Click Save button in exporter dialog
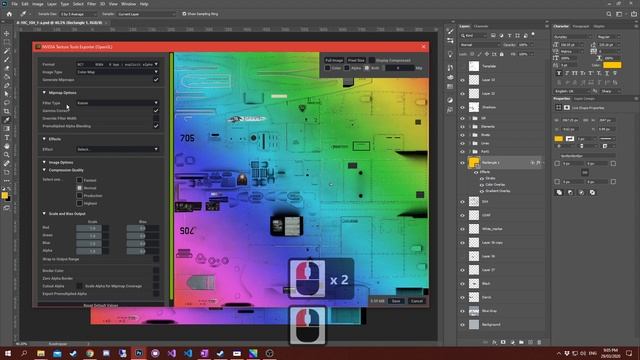The image size is (640, 360). pos(396,301)
